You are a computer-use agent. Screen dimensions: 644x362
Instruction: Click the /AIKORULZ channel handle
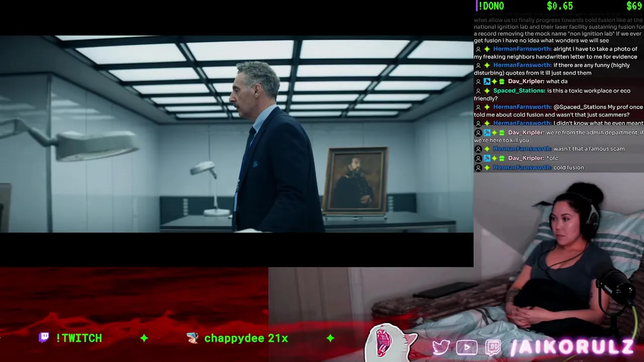point(572,347)
